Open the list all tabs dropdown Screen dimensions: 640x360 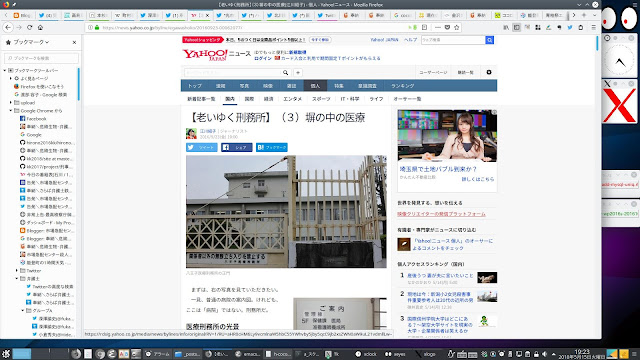pos(594,15)
